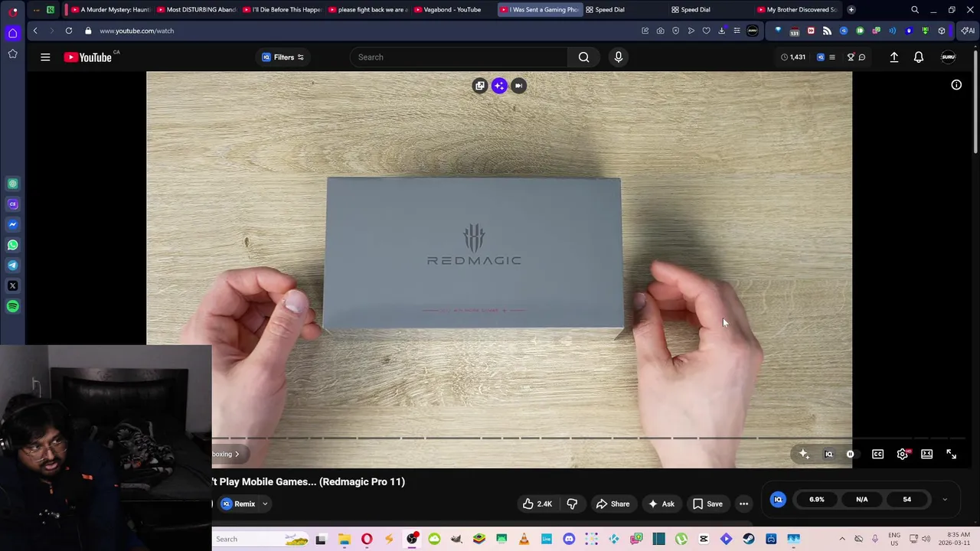This screenshot has width=980, height=551.
Task: Open the RSS feed extension icon
Action: 827,31
